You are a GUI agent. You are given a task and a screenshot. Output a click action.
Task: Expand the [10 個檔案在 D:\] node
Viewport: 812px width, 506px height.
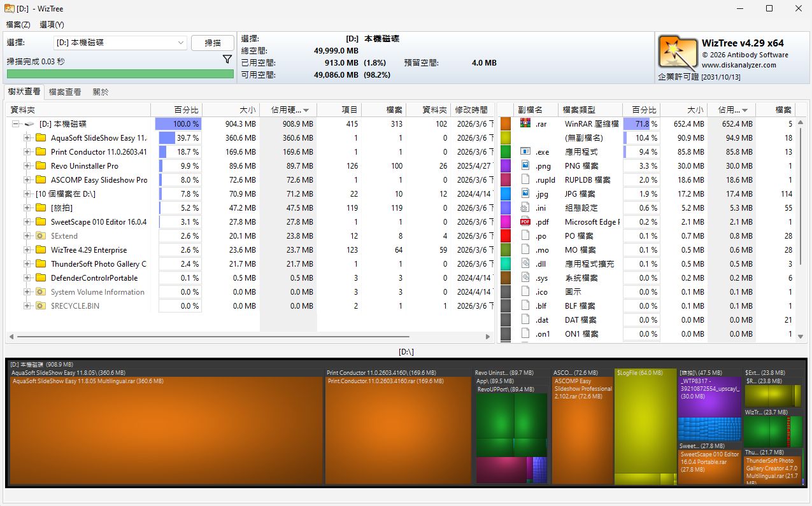click(27, 194)
